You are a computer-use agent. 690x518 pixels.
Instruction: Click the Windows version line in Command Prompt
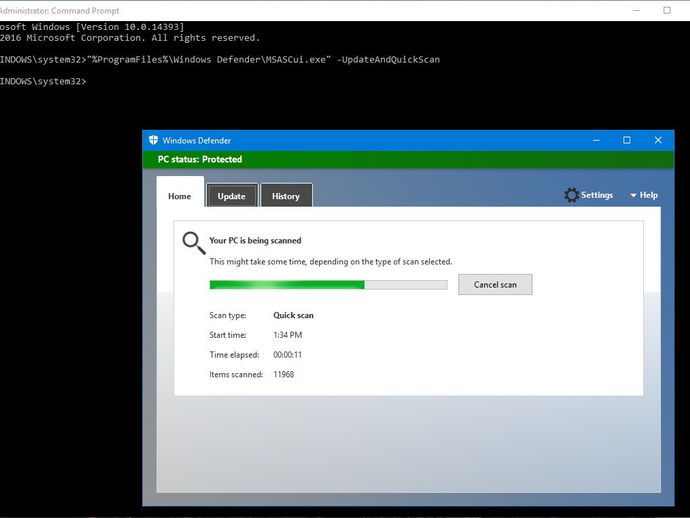click(92, 27)
